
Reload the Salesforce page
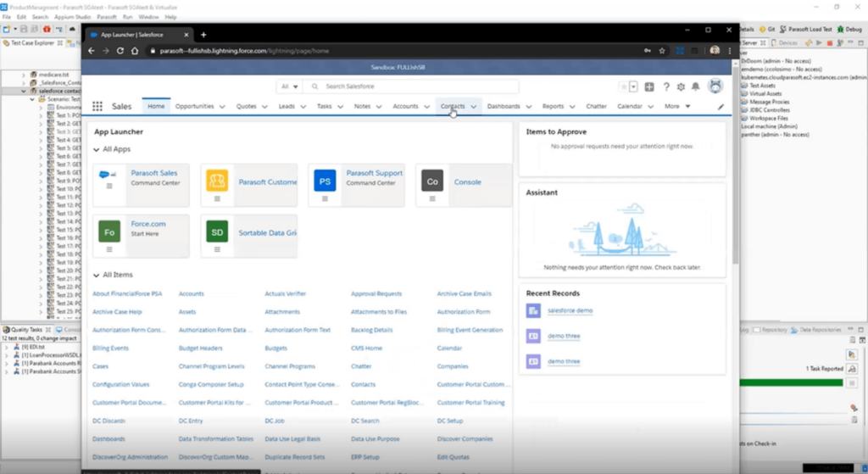click(x=120, y=50)
